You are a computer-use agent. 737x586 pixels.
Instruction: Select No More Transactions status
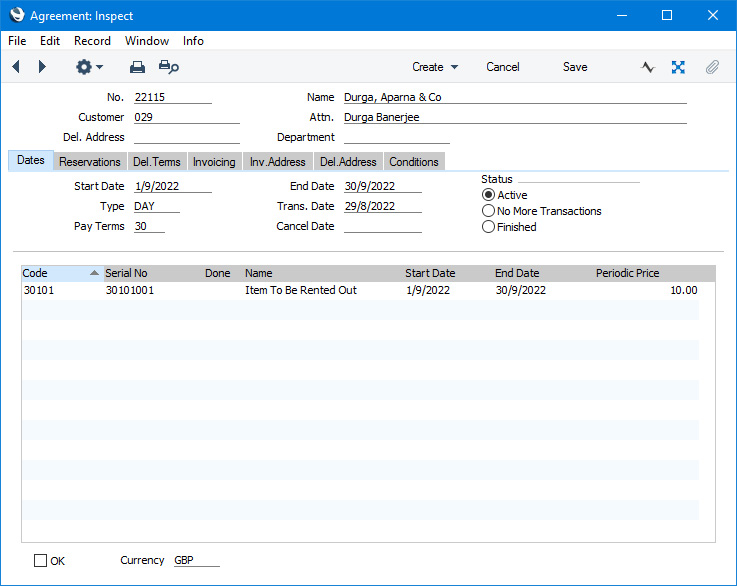(488, 211)
